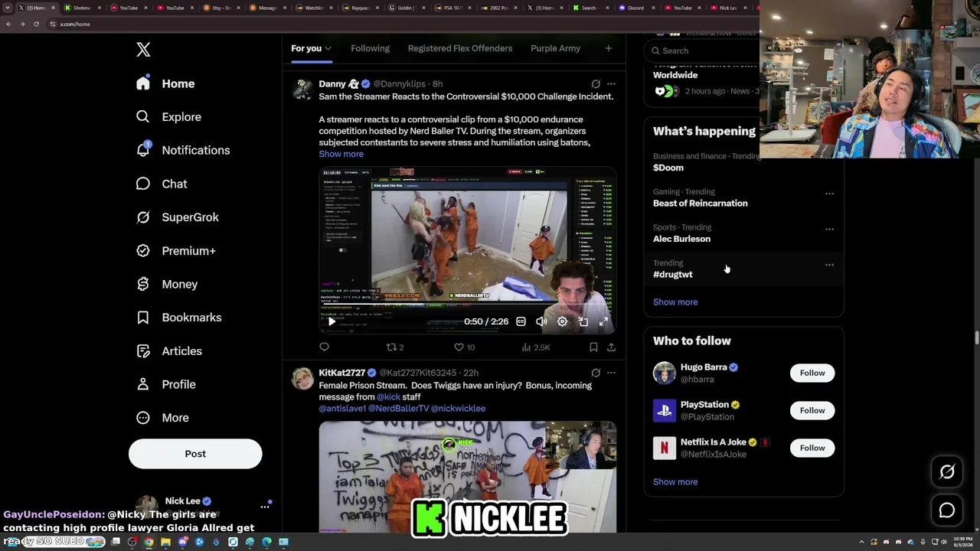This screenshot has width=980, height=551.
Task: Show more trends under What's happening
Action: (x=675, y=302)
